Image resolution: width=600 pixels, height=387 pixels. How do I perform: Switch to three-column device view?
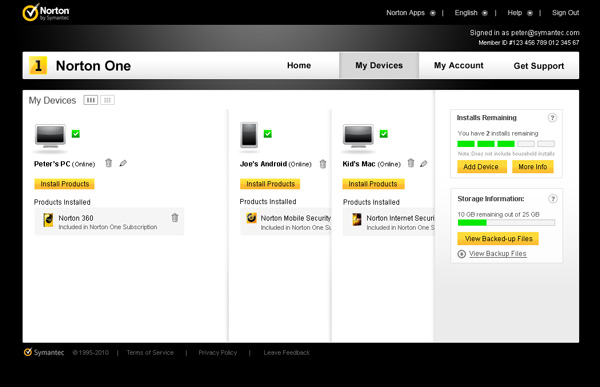point(91,100)
